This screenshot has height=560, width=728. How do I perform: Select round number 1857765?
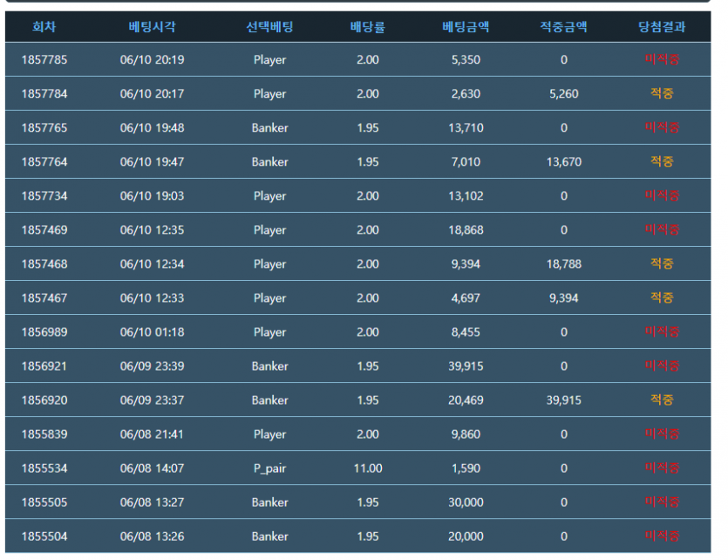point(44,127)
